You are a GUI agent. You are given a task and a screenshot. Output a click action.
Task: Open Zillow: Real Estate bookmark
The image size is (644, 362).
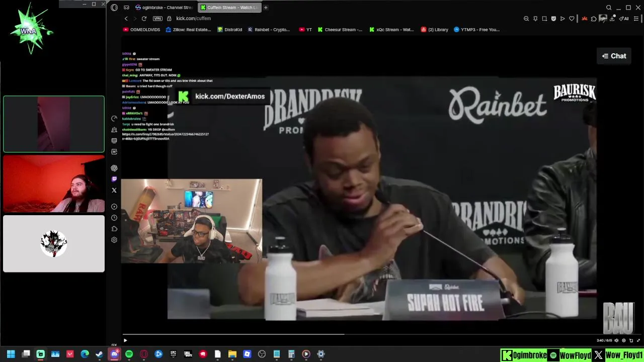point(188,30)
